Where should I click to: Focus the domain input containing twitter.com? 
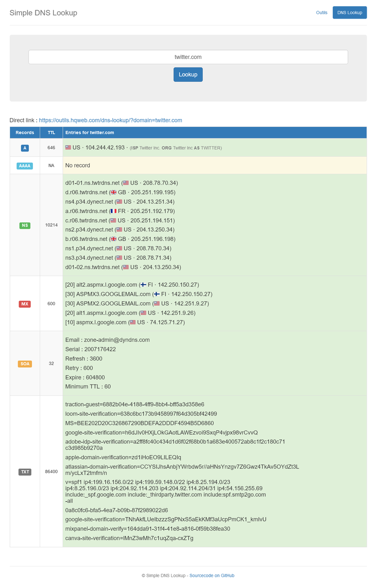(188, 57)
